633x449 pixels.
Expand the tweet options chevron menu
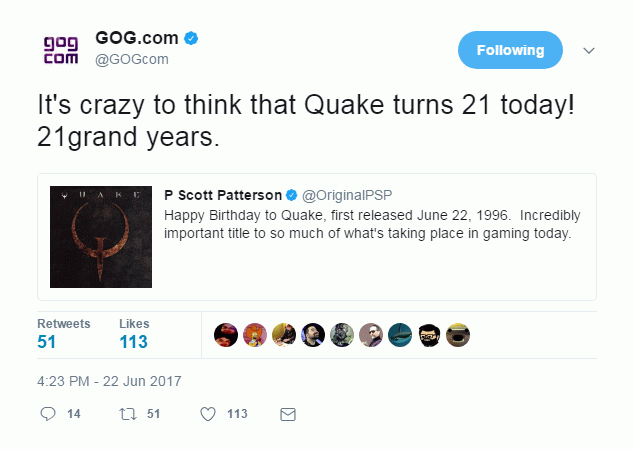(589, 50)
